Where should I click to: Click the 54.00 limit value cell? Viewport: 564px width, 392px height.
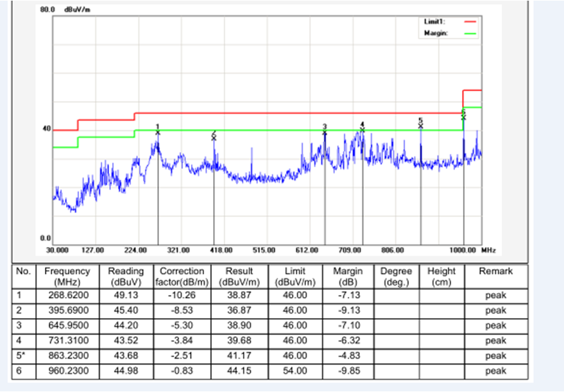click(295, 371)
